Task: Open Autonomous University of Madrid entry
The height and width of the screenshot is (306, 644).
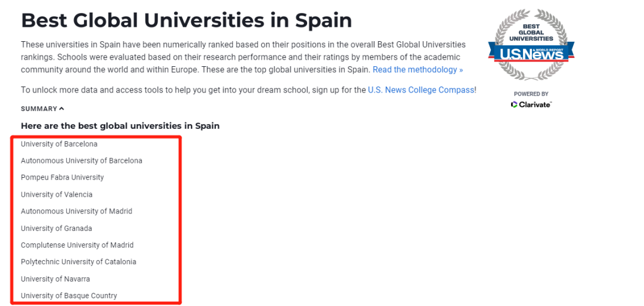Action: point(76,211)
